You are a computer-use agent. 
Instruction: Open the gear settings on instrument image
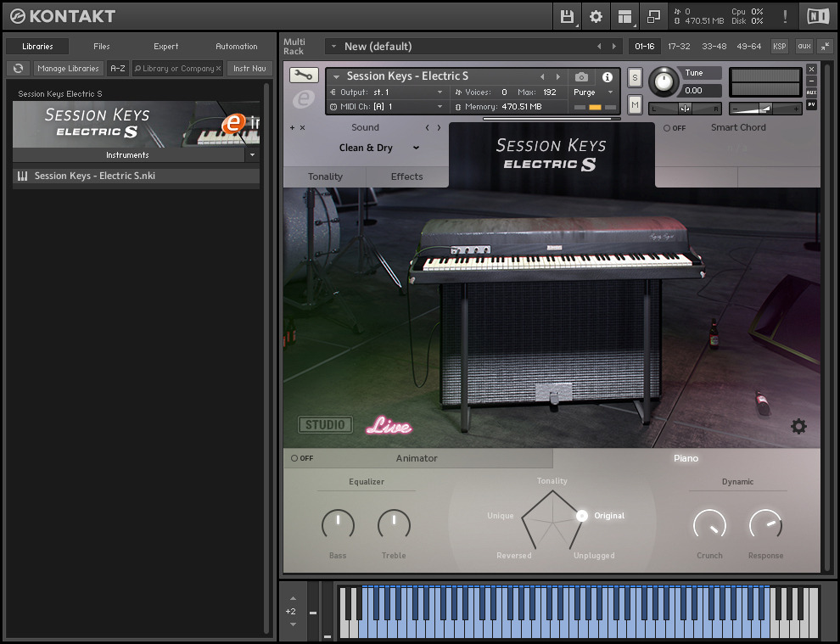coord(798,426)
